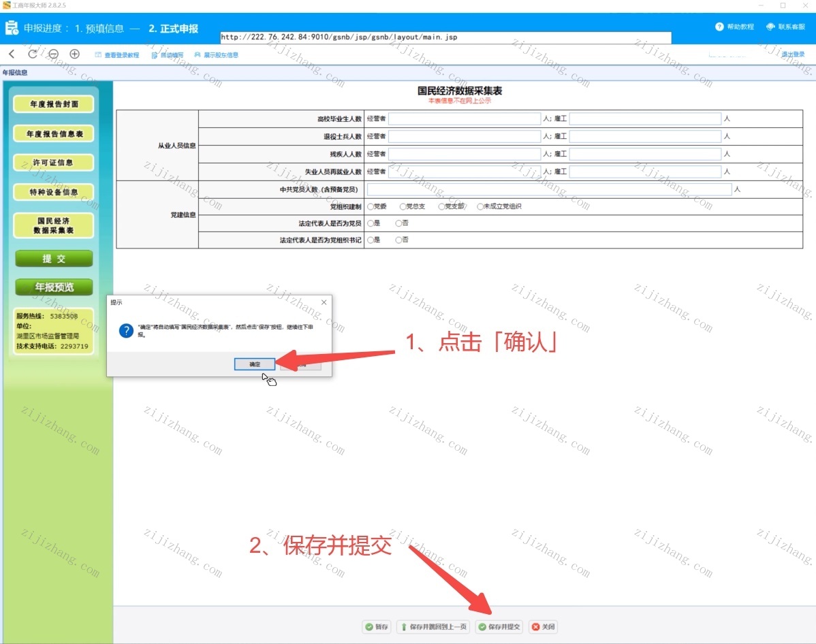Viewport: 816px width, 644px height.
Task: Click the 2. 正式申报 progress step
Action: tap(173, 29)
